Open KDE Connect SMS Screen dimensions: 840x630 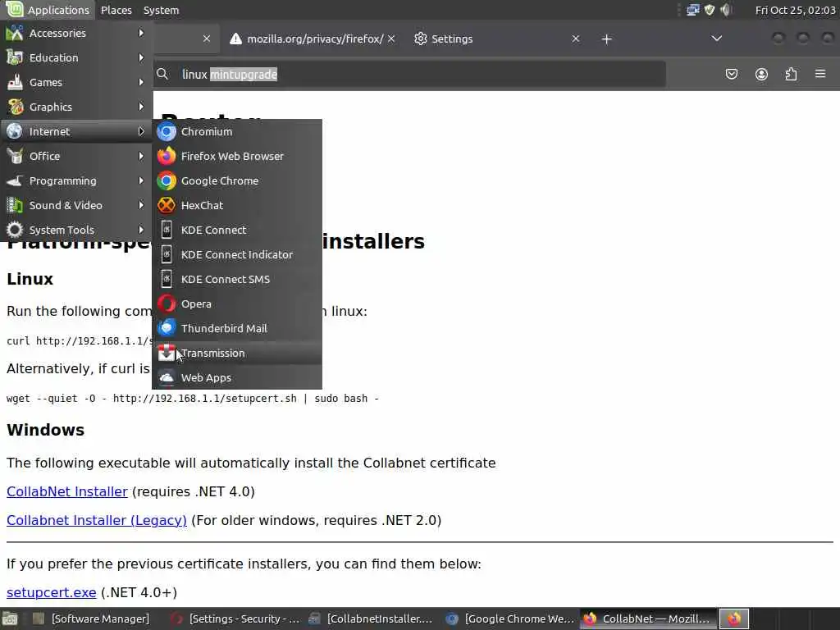click(x=237, y=279)
